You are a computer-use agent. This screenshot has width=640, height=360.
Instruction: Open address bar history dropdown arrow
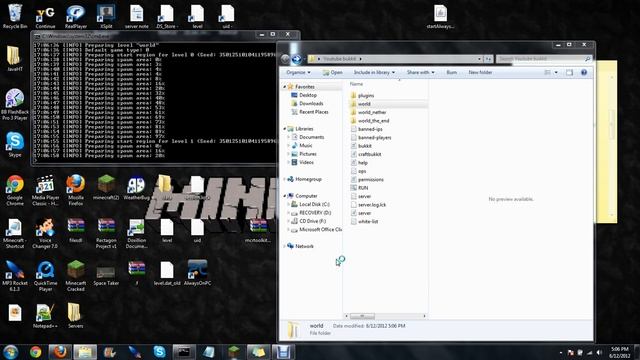(x=479, y=59)
